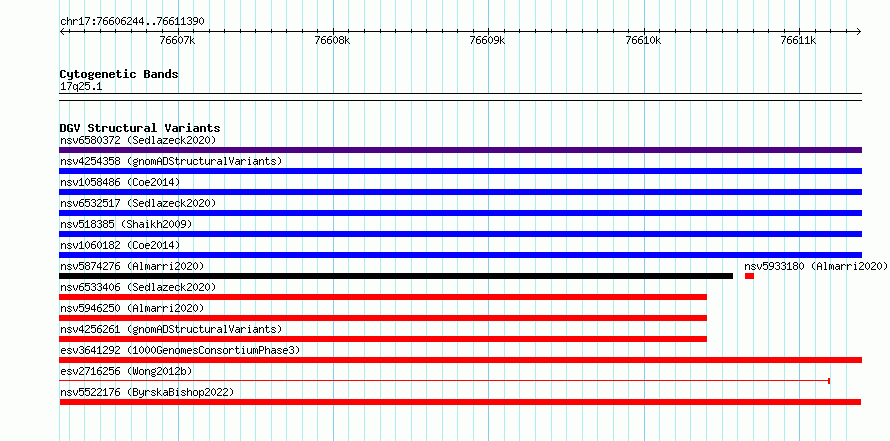This screenshot has width=890, height=441.
Task: Click the 76610k ruler tick label
Action: point(643,40)
